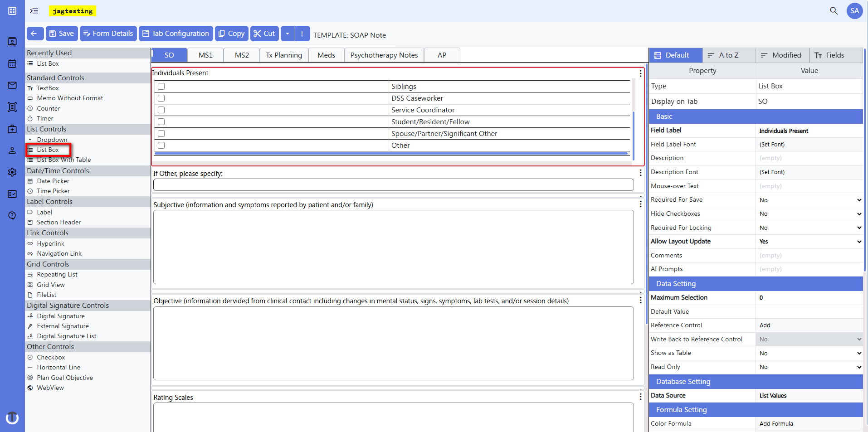Screen dimensions: 868x432
Task: Open the settings gear in left sidebar
Action: point(12,172)
